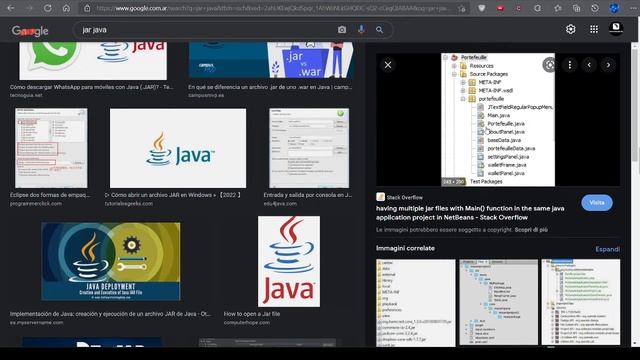The width and height of the screenshot is (640, 360).
Task: Open browser shield extension icon
Action: click(x=482, y=8)
